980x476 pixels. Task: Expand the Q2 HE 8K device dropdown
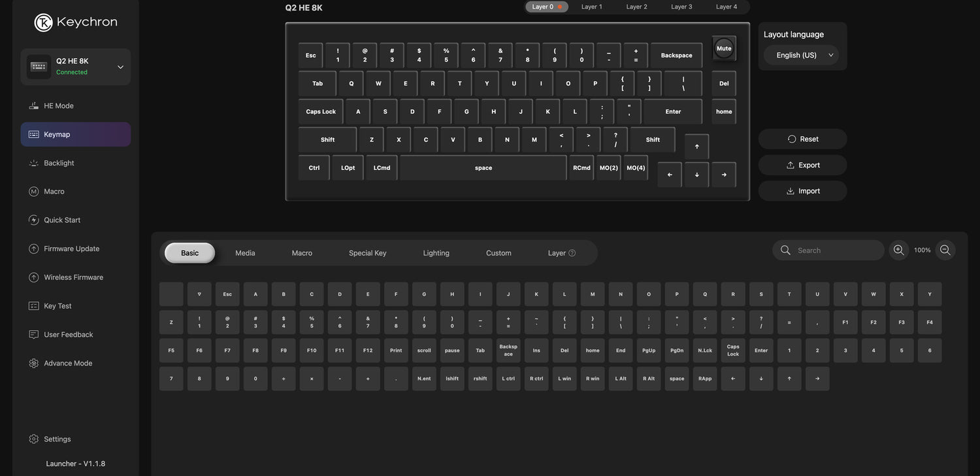click(x=120, y=67)
